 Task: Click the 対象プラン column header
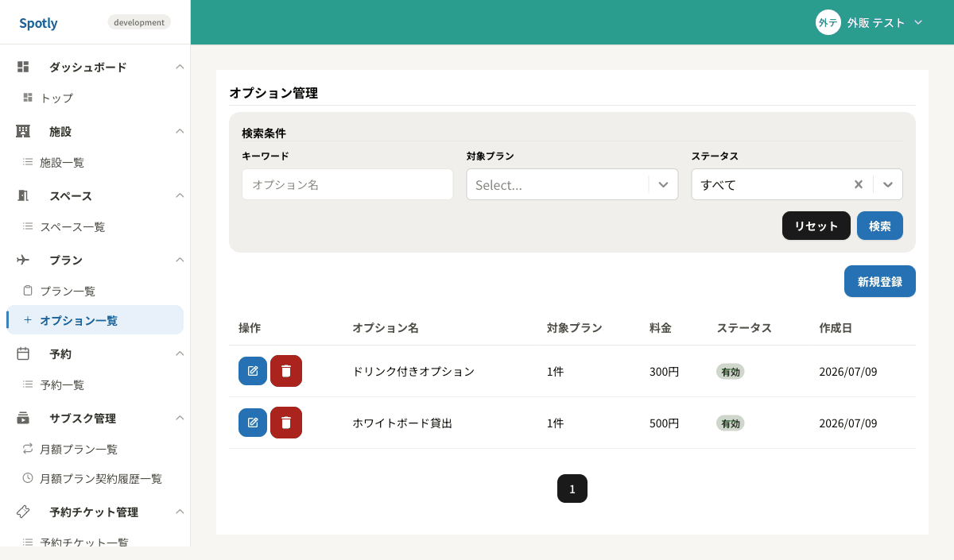point(574,327)
